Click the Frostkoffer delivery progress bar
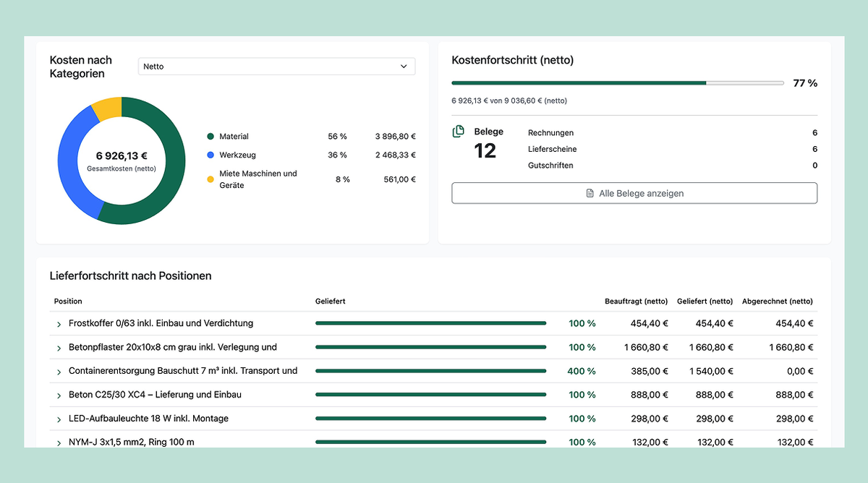The image size is (868, 483). coord(430,323)
